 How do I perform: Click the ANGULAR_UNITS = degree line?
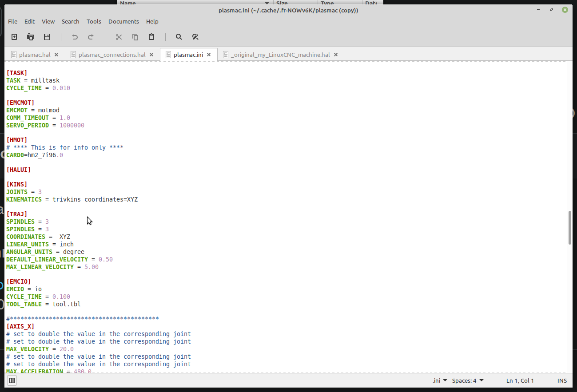[45, 252]
